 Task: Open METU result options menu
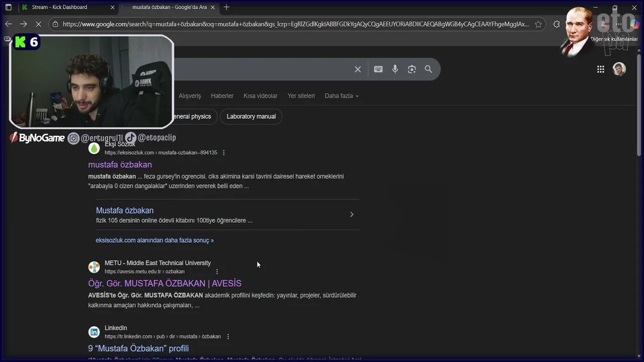click(217, 271)
